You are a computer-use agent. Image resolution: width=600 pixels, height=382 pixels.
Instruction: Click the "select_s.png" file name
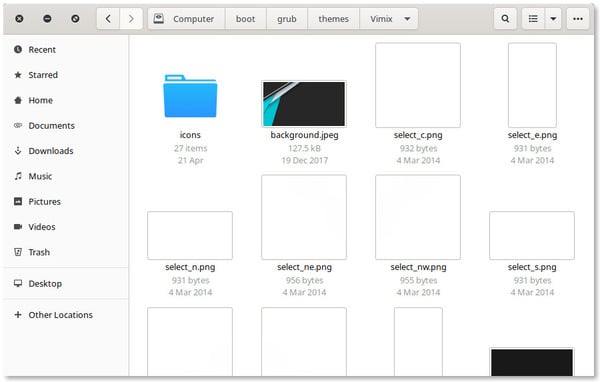(532, 267)
